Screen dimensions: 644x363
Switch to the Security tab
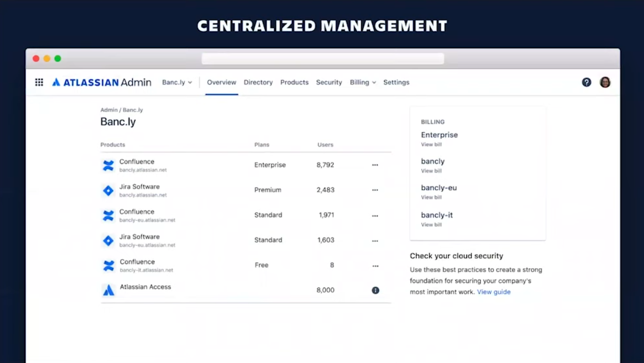[x=329, y=82]
